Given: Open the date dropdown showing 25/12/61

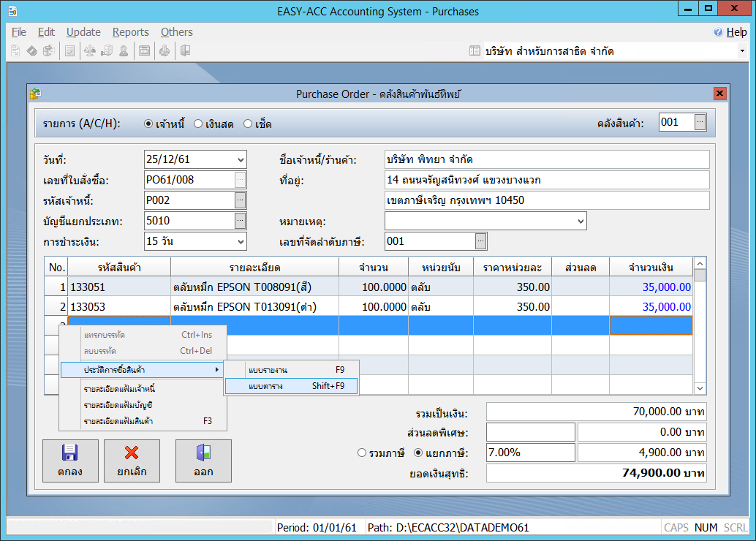Looking at the screenshot, I should pos(241,159).
